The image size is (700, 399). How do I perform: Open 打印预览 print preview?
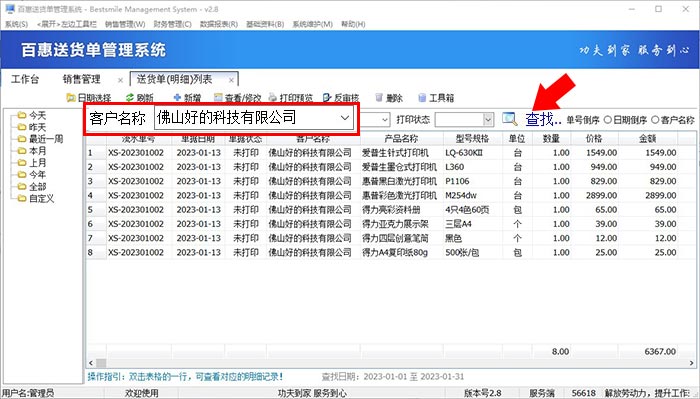coord(291,97)
